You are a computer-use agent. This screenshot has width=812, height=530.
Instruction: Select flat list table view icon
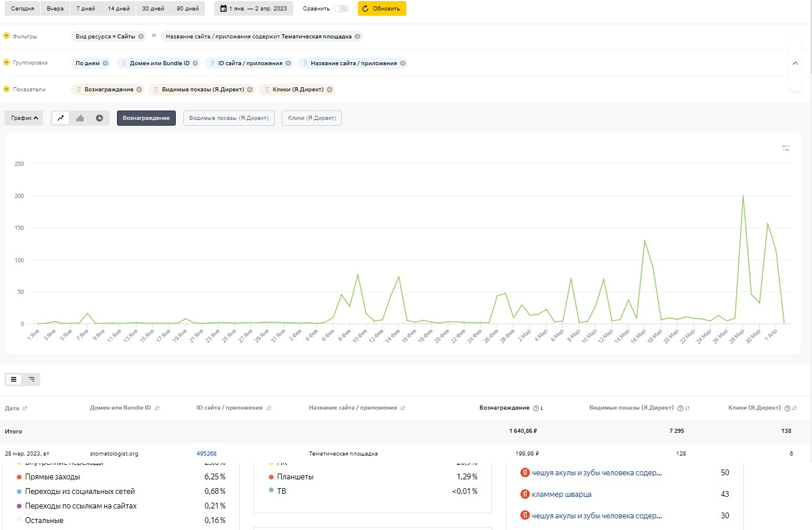[14, 379]
